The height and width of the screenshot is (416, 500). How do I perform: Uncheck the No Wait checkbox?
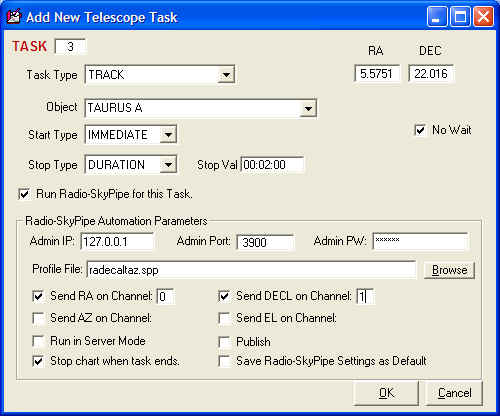420,130
